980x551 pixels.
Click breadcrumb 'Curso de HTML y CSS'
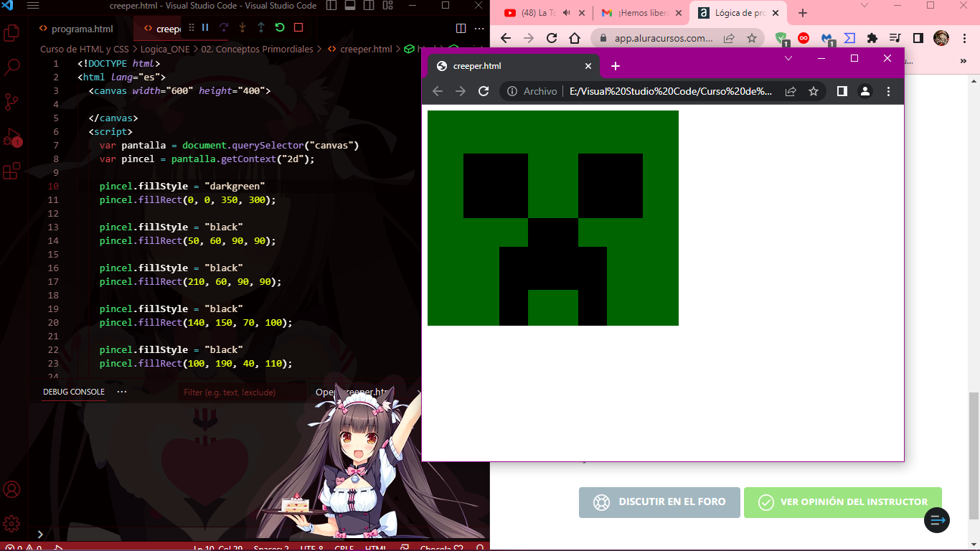(x=84, y=50)
